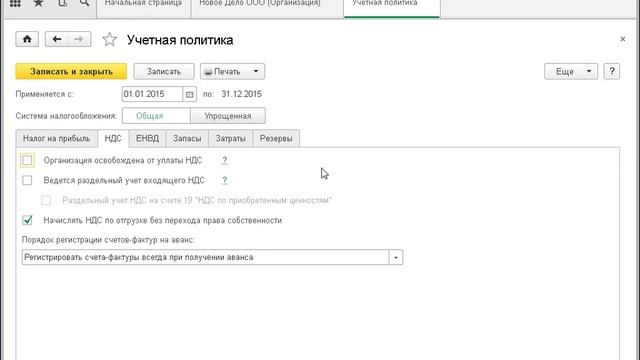The image size is (640, 360).
Task: Click Регистрировать счета-фактуры всегда field
Action: click(x=205, y=258)
